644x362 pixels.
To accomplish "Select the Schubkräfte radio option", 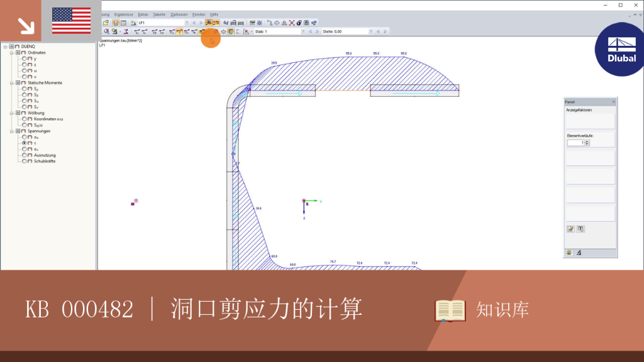I will 25,162.
